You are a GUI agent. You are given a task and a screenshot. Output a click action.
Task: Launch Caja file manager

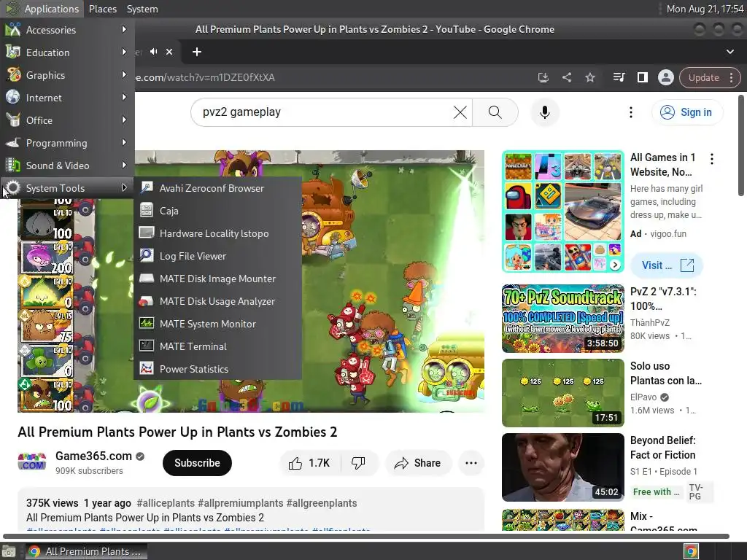pos(217,211)
